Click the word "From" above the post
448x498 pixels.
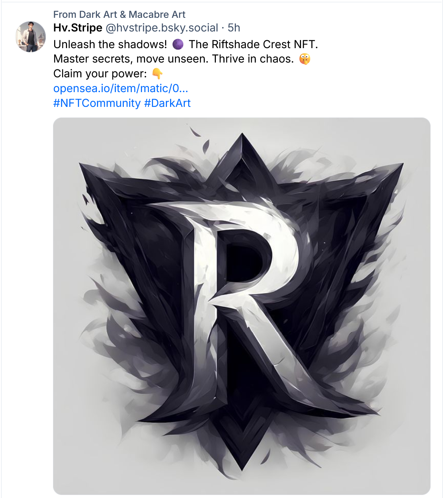(65, 14)
